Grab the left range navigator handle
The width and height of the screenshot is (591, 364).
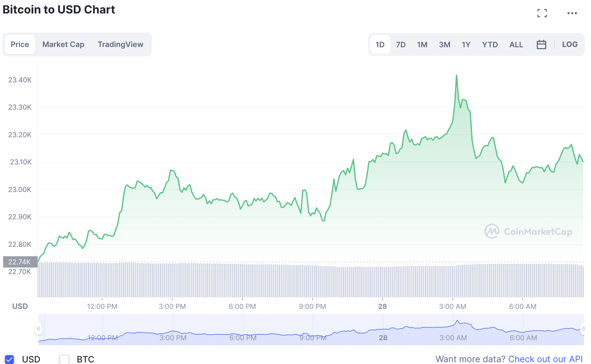click(x=38, y=329)
